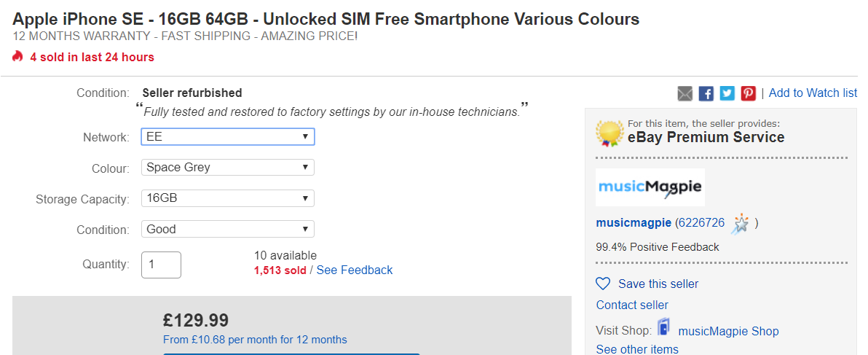This screenshot has width=868, height=355.
Task: Click the eBay Premium Service rosette badge
Action: [x=609, y=133]
